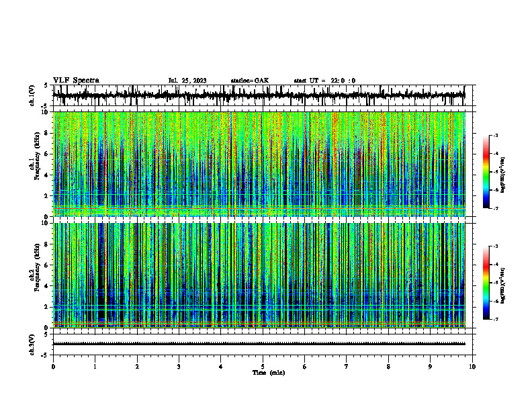Click the VLF Spectra title text
The width and height of the screenshot is (532, 411).
(x=76, y=81)
